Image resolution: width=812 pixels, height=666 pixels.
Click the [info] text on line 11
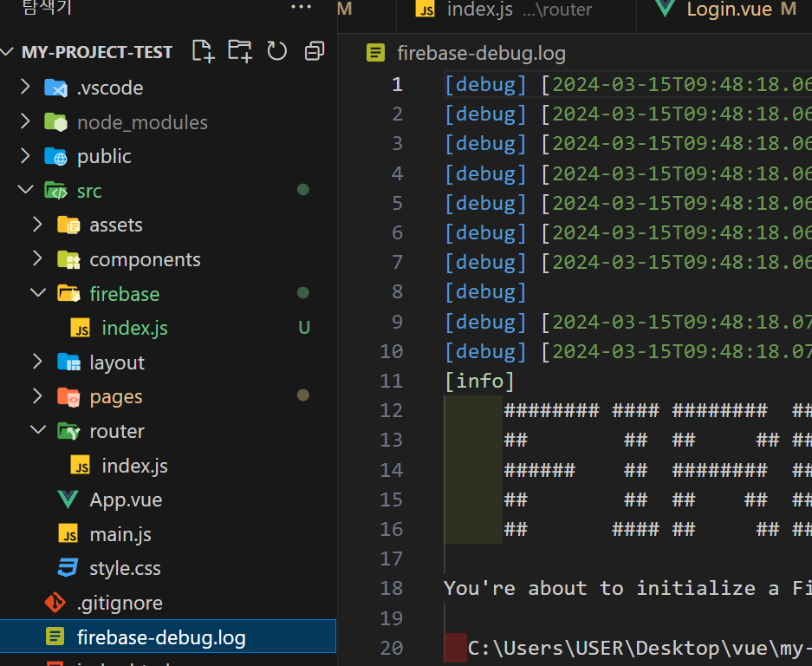click(479, 382)
